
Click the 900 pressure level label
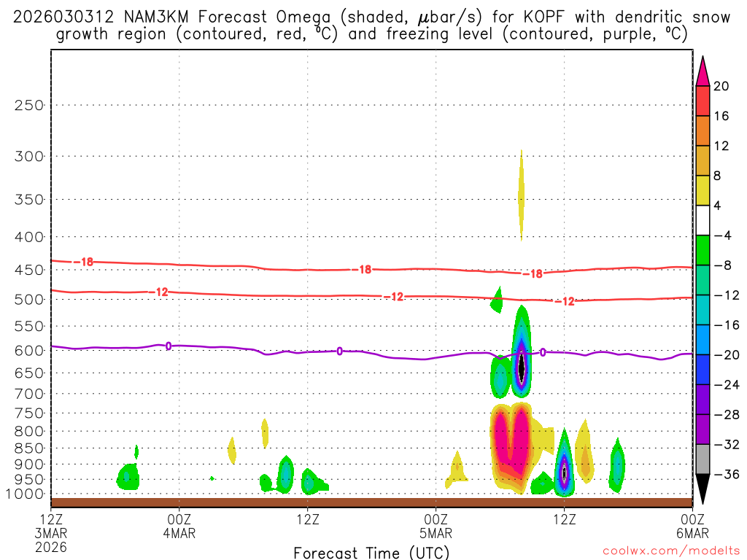[x=29, y=464]
